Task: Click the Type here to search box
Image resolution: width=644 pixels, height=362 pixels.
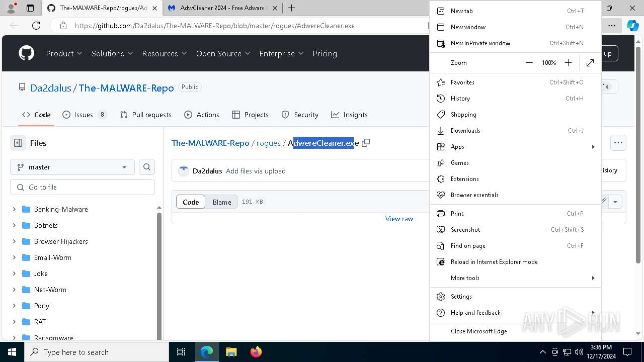Action: pyautogui.click(x=97, y=352)
